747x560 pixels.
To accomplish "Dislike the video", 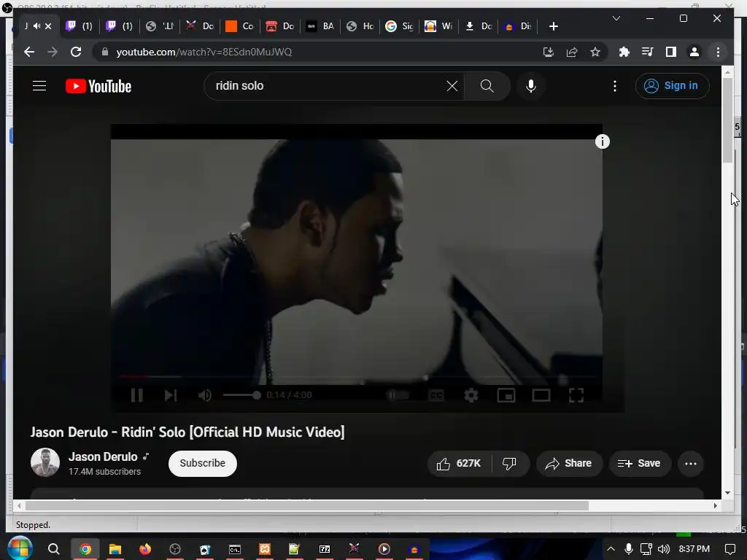I will [x=510, y=463].
